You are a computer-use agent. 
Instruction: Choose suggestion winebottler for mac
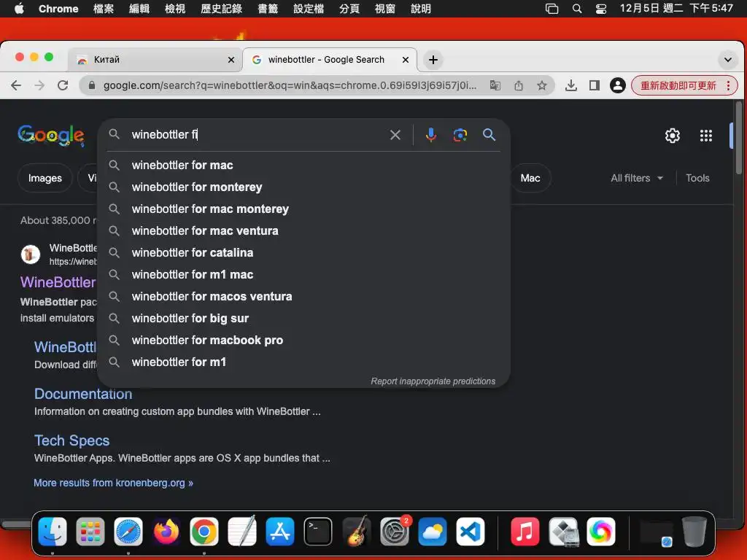pos(303,166)
